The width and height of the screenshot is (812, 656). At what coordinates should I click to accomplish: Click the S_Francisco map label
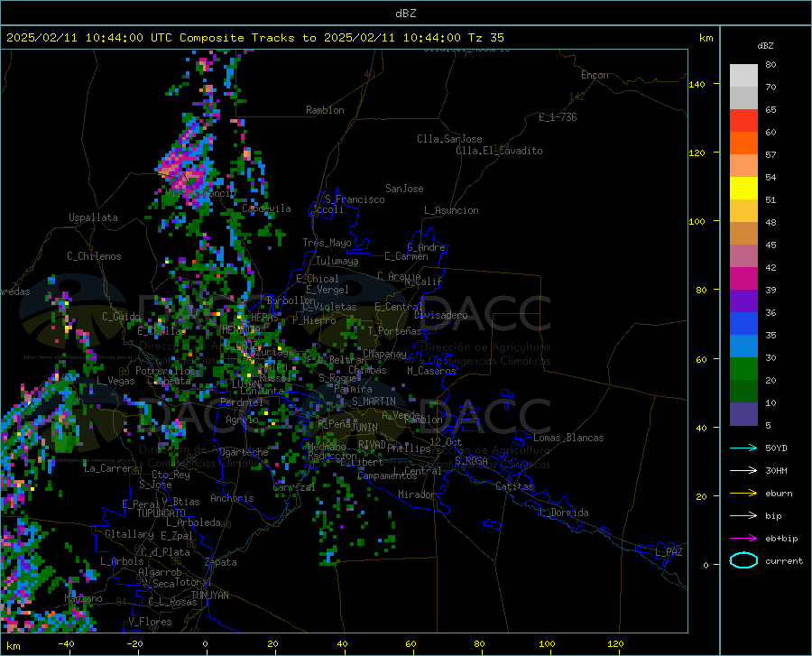point(355,199)
